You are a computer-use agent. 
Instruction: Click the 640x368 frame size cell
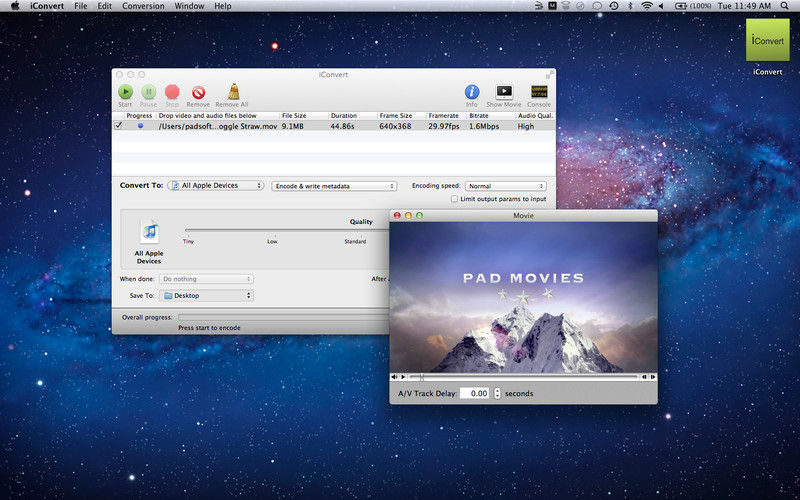click(x=395, y=126)
